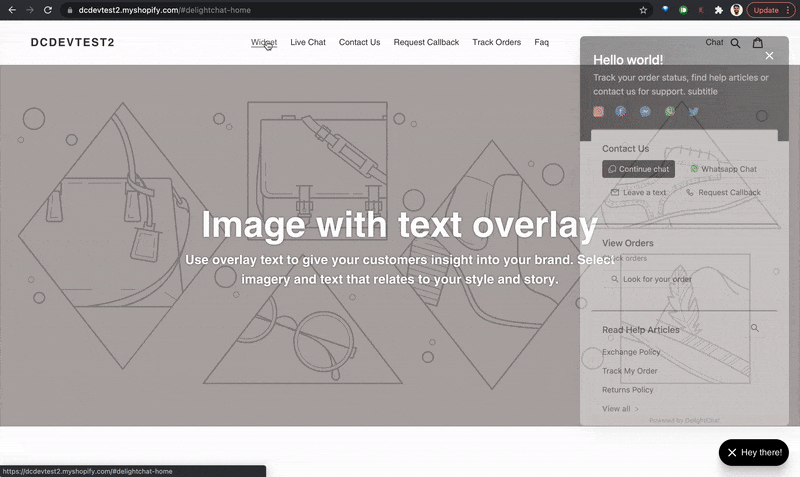Image resolution: width=800 pixels, height=477 pixels.
Task: Click the address bar URL
Action: (x=164, y=10)
